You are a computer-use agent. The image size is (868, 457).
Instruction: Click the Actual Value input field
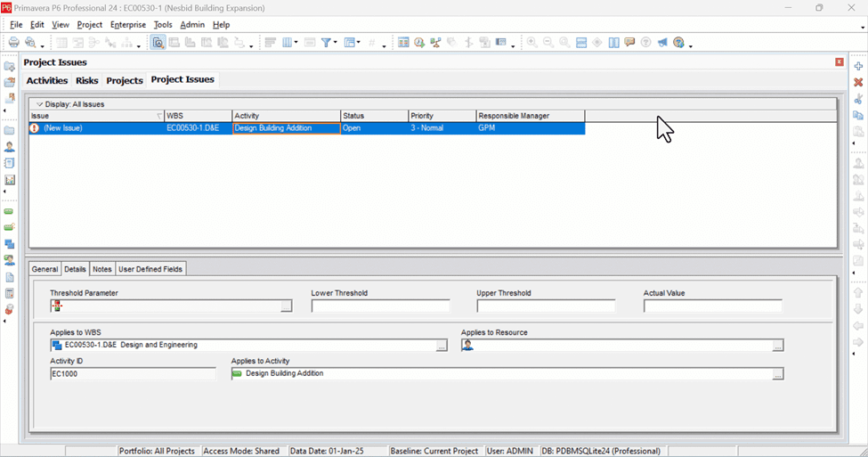coord(713,306)
